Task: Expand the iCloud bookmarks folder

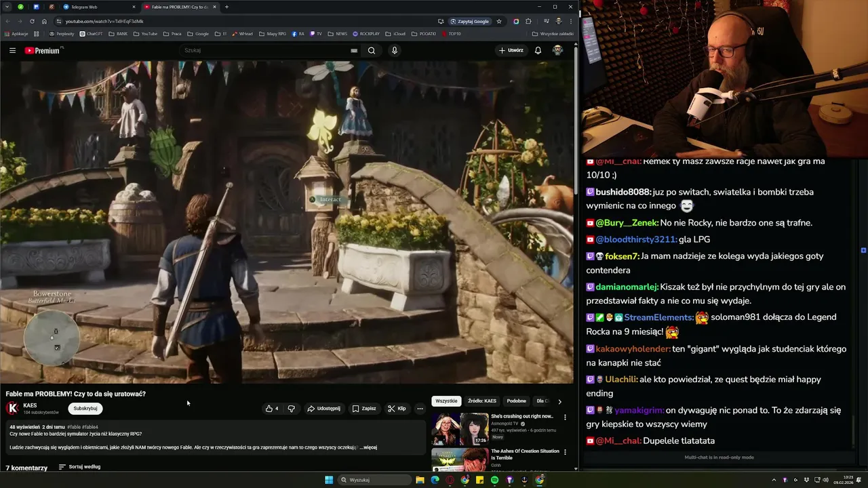Action: [x=395, y=33]
